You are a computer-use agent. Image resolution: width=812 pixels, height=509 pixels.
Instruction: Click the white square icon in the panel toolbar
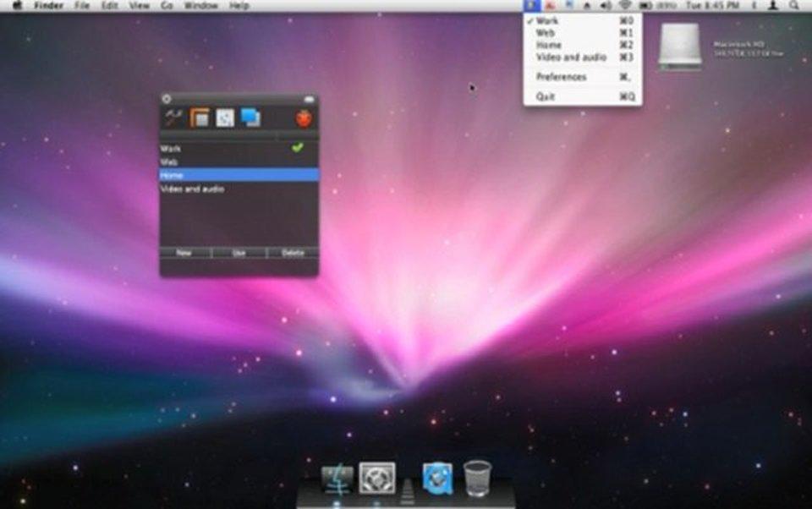pos(225,118)
